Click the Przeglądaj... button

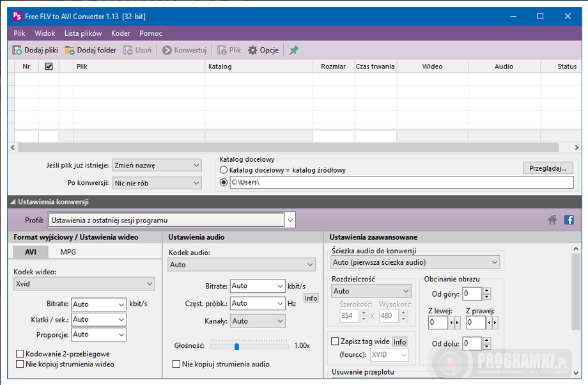click(x=548, y=168)
